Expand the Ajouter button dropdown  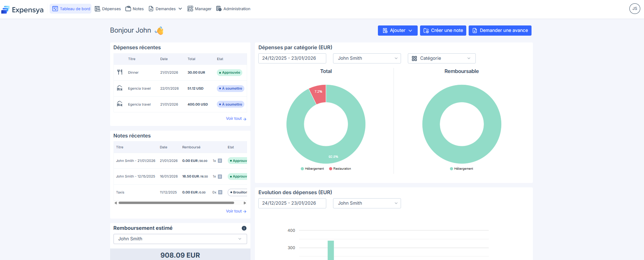pyautogui.click(x=397, y=31)
